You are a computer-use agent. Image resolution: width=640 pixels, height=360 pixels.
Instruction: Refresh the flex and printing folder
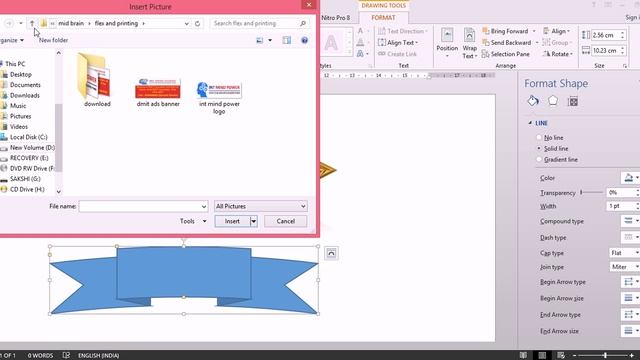(x=198, y=24)
